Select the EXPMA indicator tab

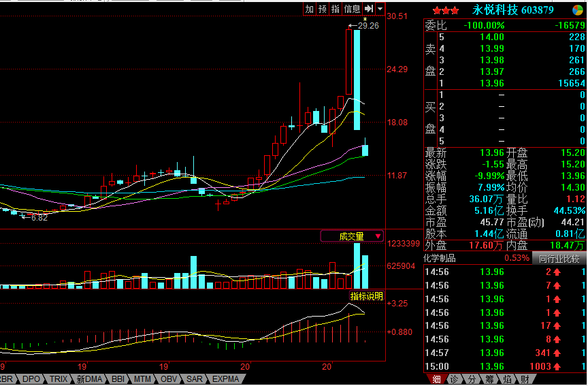[226, 379]
